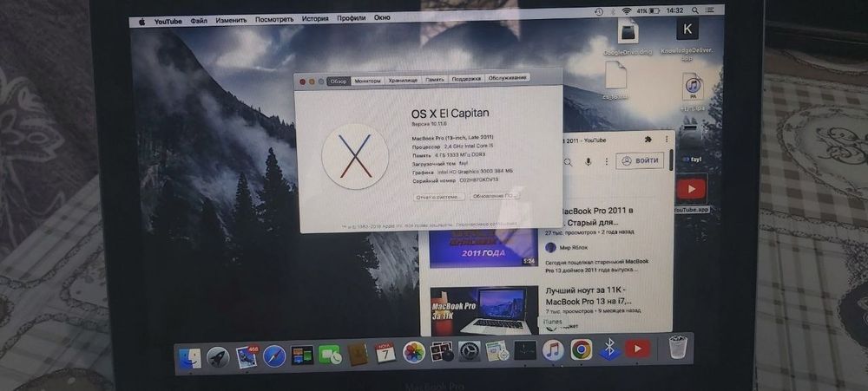Open Photo Booth-style image stack icon in Dock

point(441,352)
